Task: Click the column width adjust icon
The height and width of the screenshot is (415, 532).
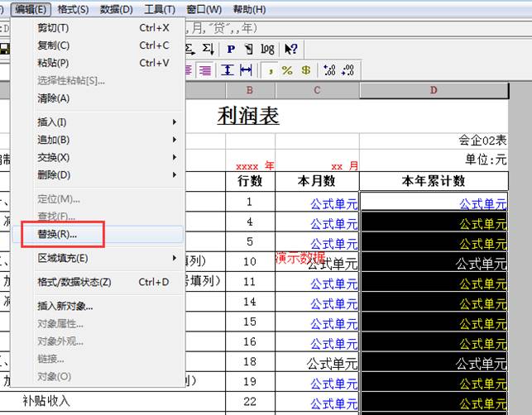Action: point(246,70)
